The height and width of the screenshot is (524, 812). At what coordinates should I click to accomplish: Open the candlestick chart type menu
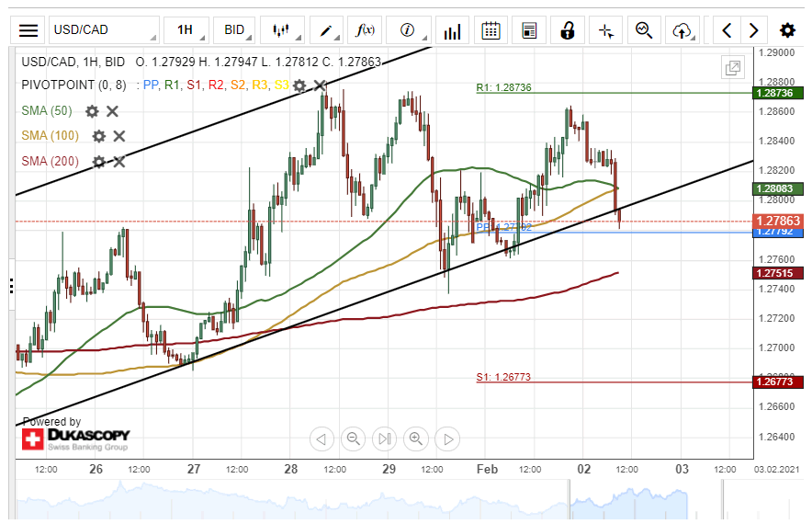tap(282, 30)
